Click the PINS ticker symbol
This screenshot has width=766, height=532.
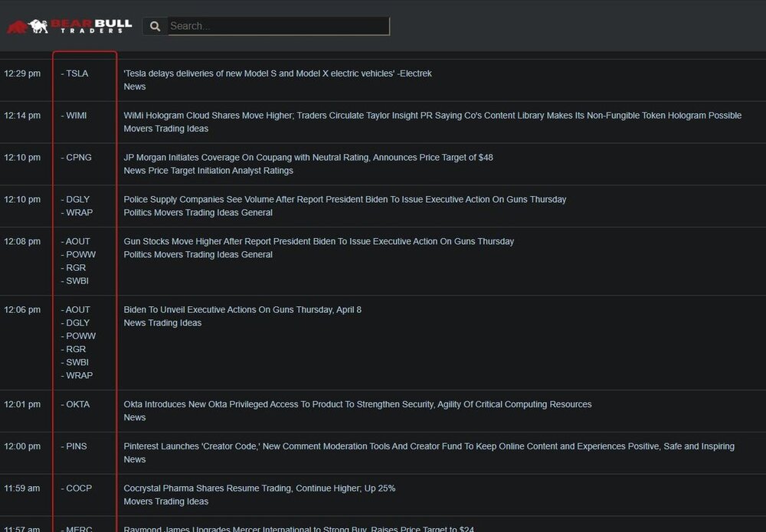click(x=76, y=446)
